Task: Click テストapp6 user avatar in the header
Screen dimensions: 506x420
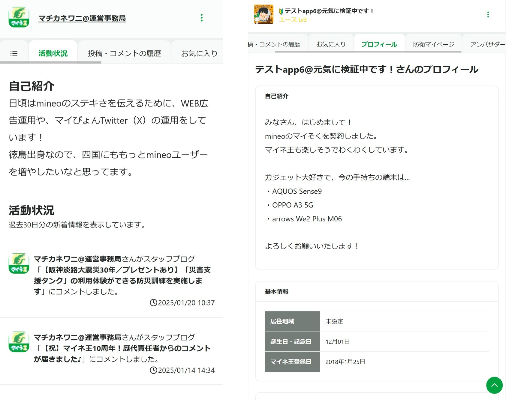Action: [x=264, y=14]
